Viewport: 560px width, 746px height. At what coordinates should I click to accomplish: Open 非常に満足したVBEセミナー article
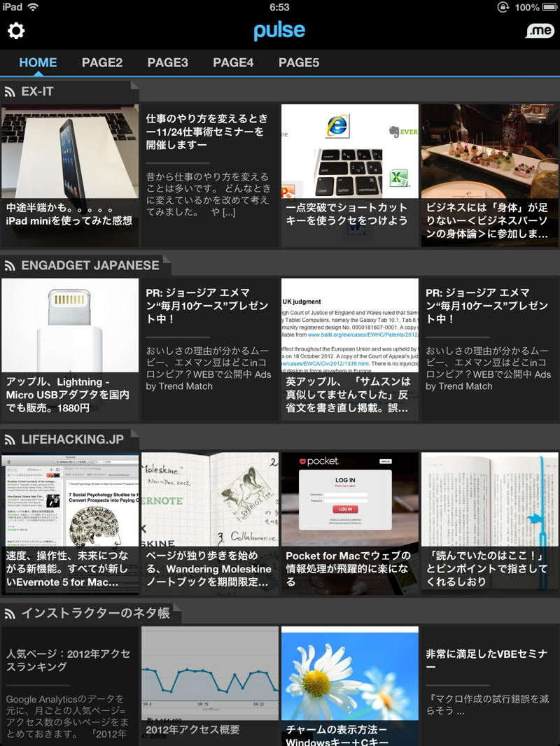tap(489, 686)
